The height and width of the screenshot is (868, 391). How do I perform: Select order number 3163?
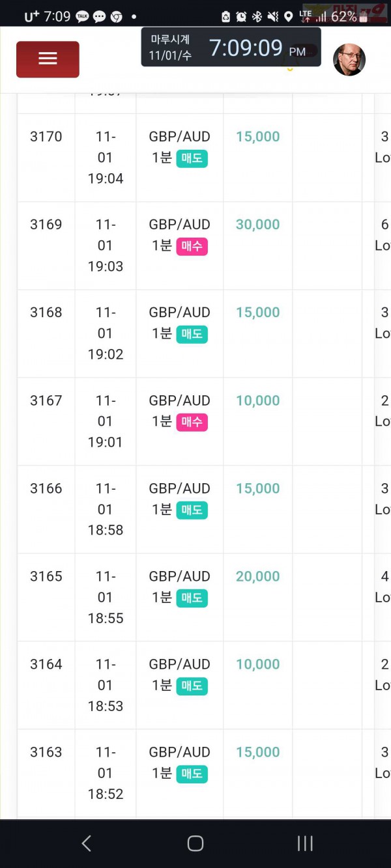[46, 752]
